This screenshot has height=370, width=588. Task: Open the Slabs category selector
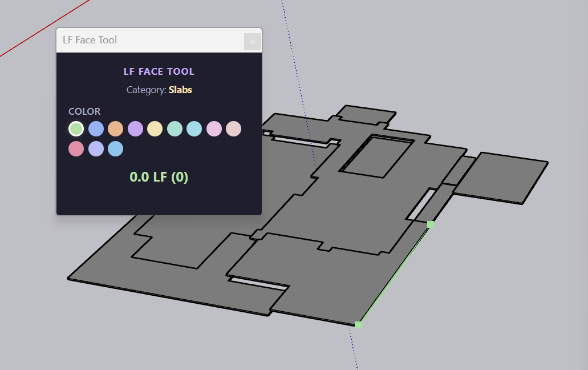pyautogui.click(x=180, y=90)
